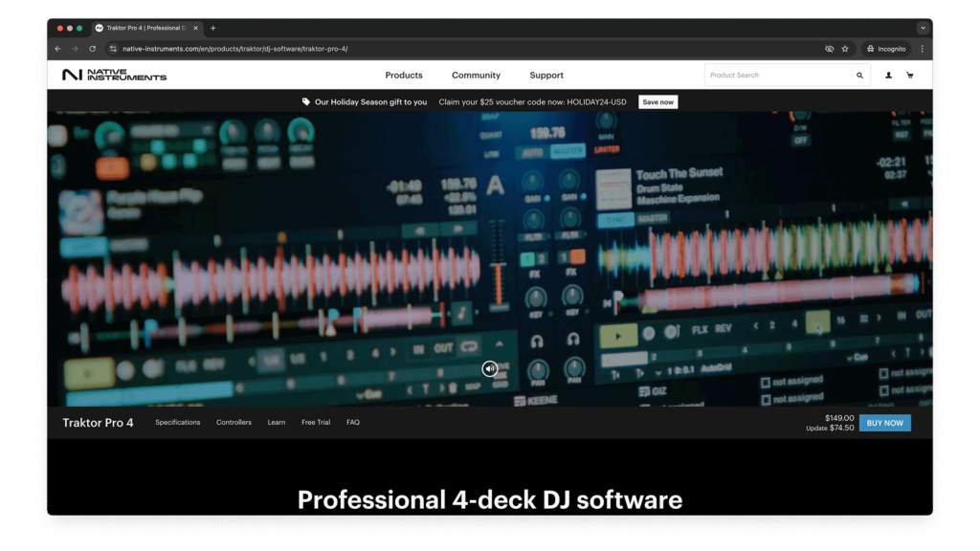Go forward in browser history

point(75,49)
